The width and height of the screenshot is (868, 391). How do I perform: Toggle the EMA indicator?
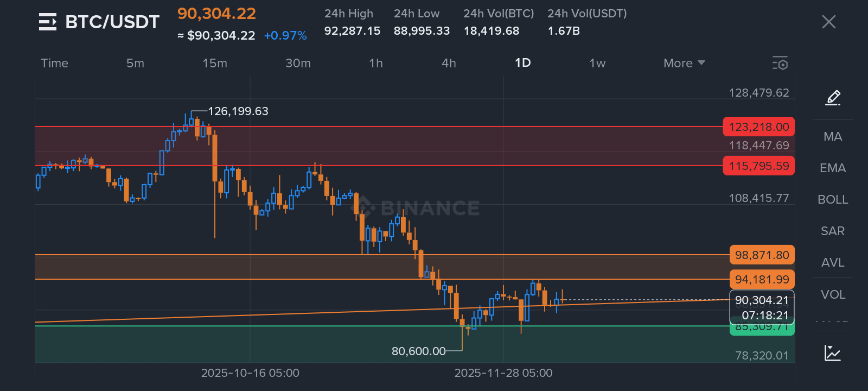click(x=833, y=168)
